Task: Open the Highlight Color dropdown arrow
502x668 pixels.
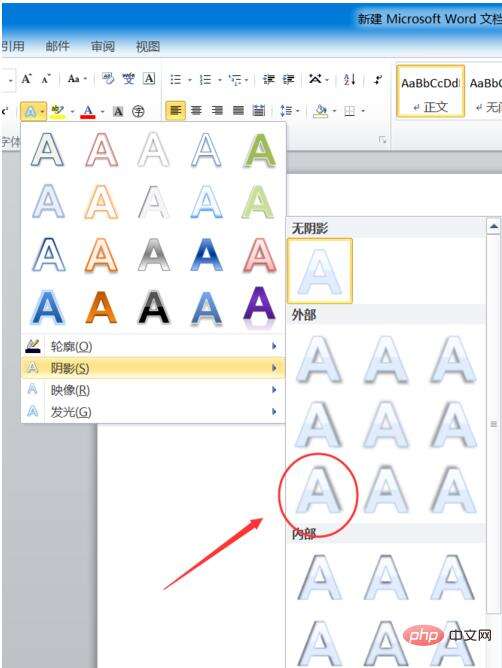Action: tap(72, 112)
